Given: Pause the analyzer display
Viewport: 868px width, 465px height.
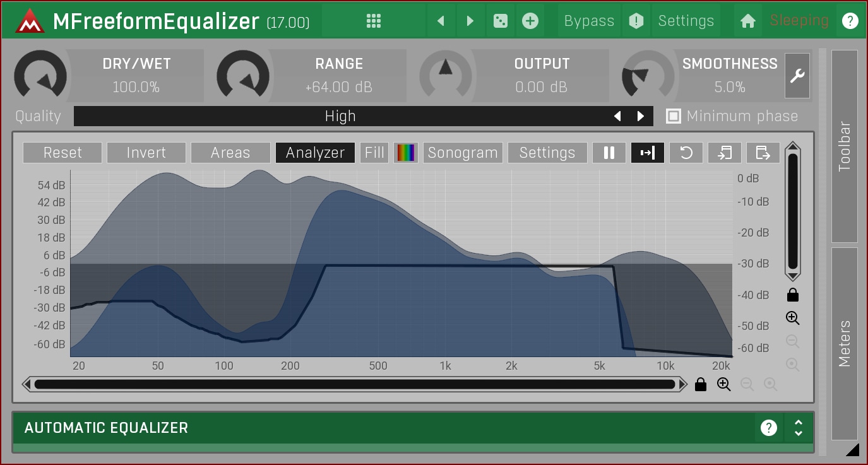Looking at the screenshot, I should (609, 153).
